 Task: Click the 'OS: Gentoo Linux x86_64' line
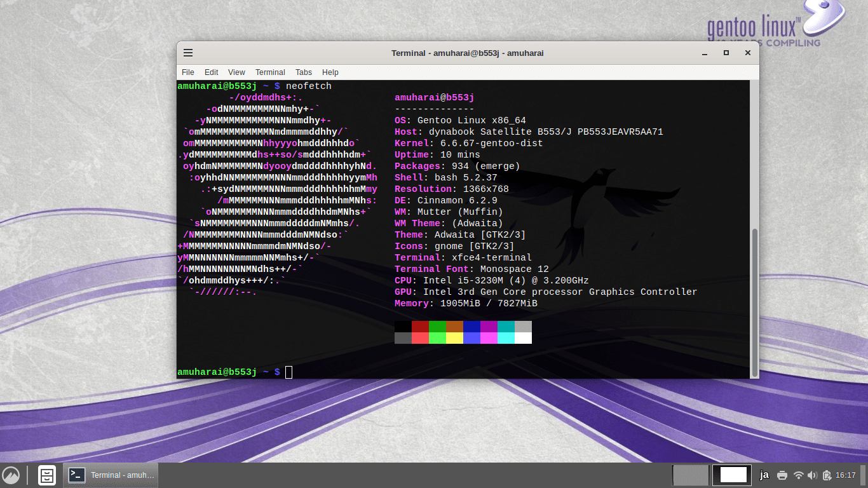(x=460, y=120)
